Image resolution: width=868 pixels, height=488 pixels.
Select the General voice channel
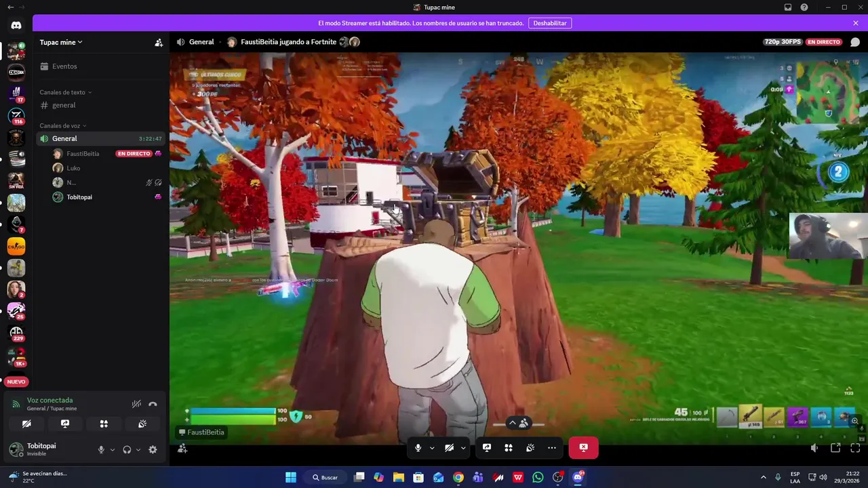click(x=100, y=138)
